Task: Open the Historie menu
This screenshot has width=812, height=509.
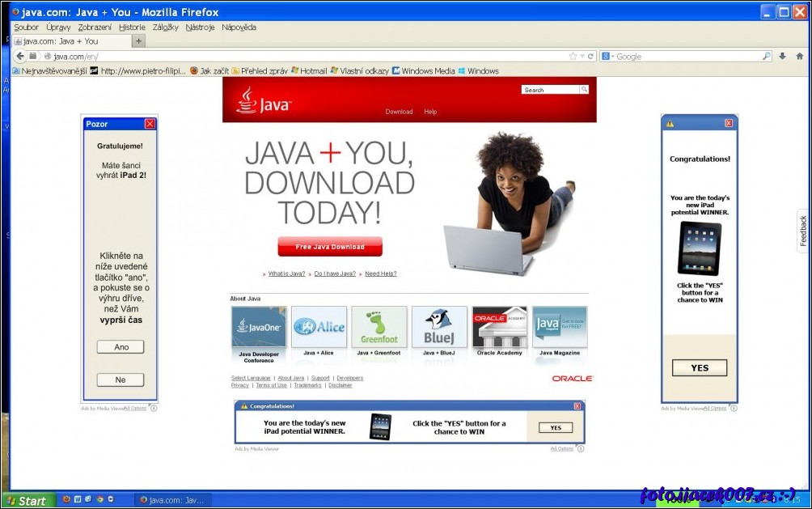Action: tap(132, 28)
